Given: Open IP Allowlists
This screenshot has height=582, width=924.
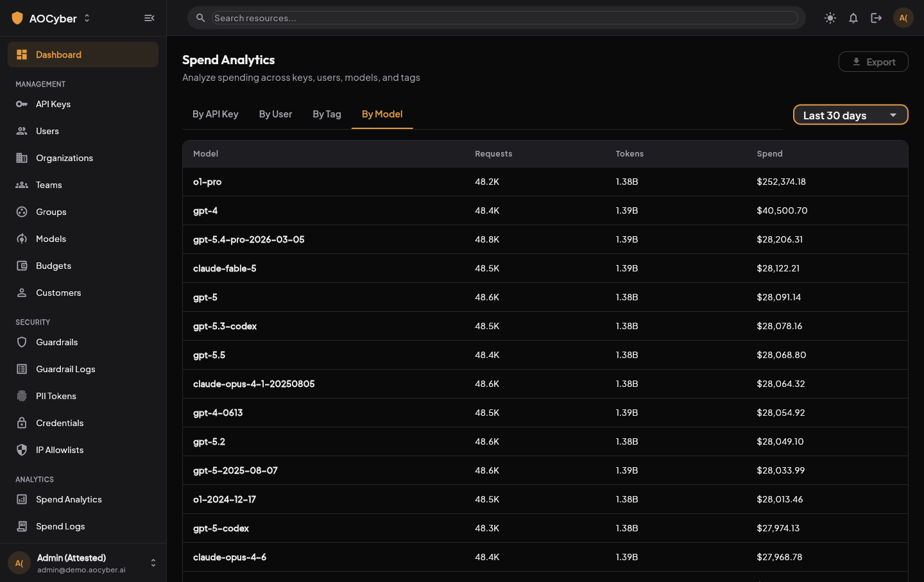Looking at the screenshot, I should click(83, 450).
